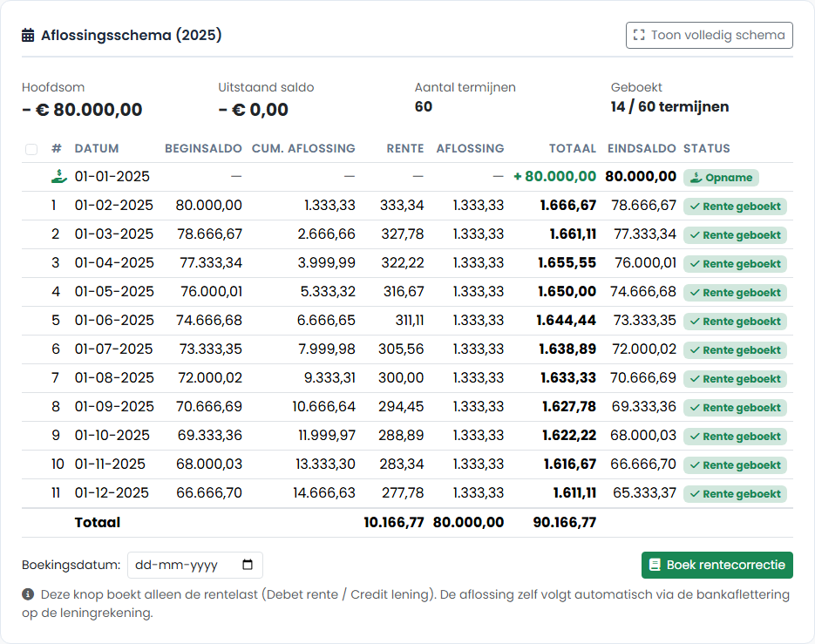Select the date 01-01-2025 in the Opname row
Screen dimensions: 815x644
point(112,177)
